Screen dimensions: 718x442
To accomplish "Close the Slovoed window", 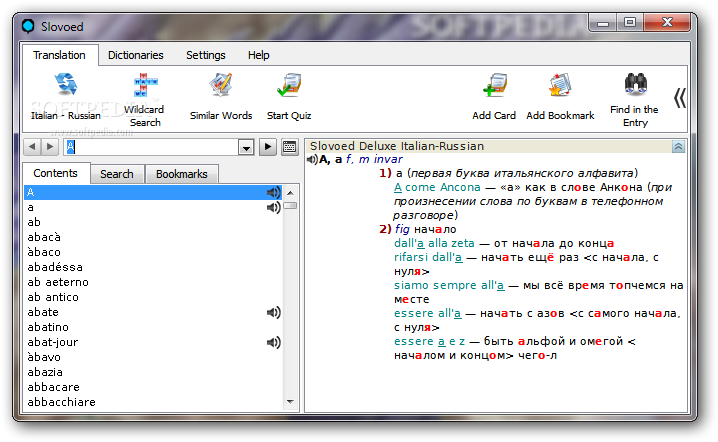I will (x=667, y=22).
